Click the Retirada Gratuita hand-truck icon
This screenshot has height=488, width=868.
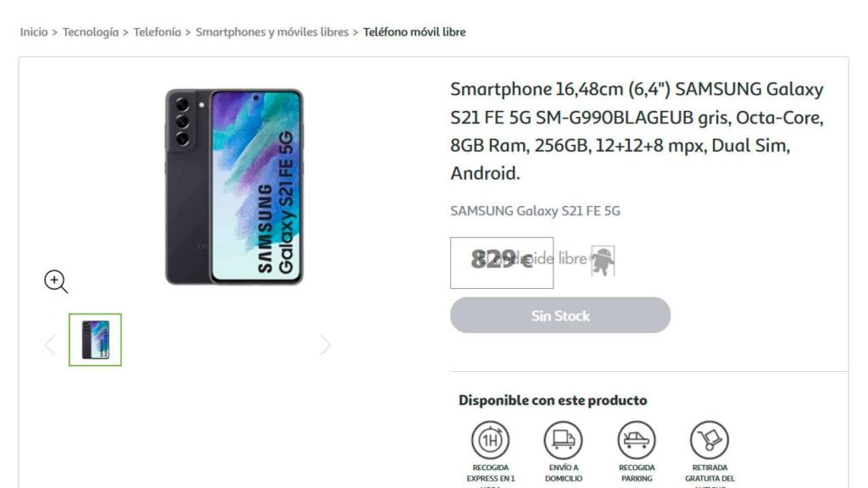(709, 440)
